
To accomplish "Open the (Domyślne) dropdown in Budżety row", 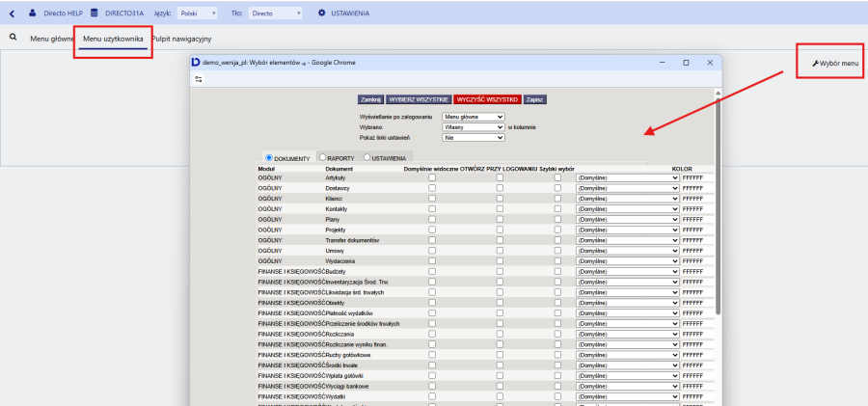I will 627,271.
